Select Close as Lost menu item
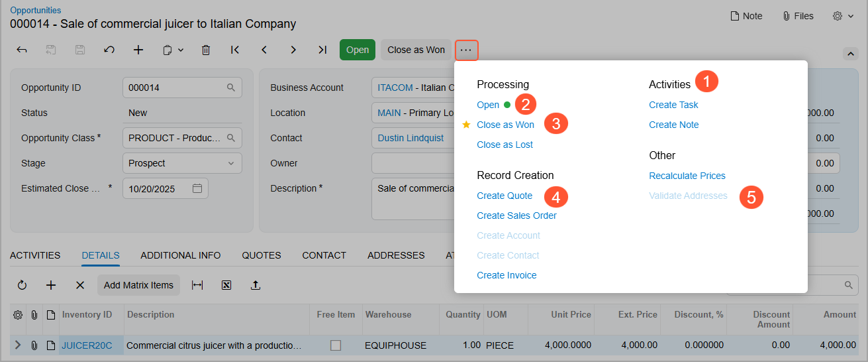 505,145
